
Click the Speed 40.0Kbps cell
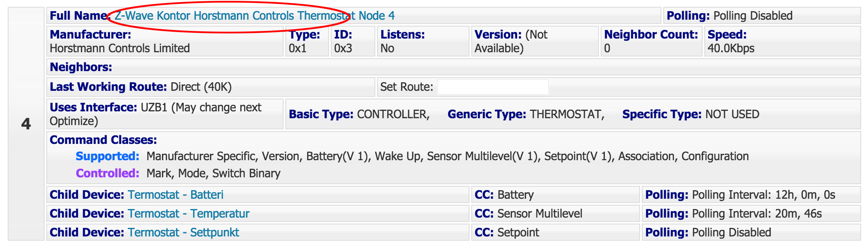tap(782, 41)
